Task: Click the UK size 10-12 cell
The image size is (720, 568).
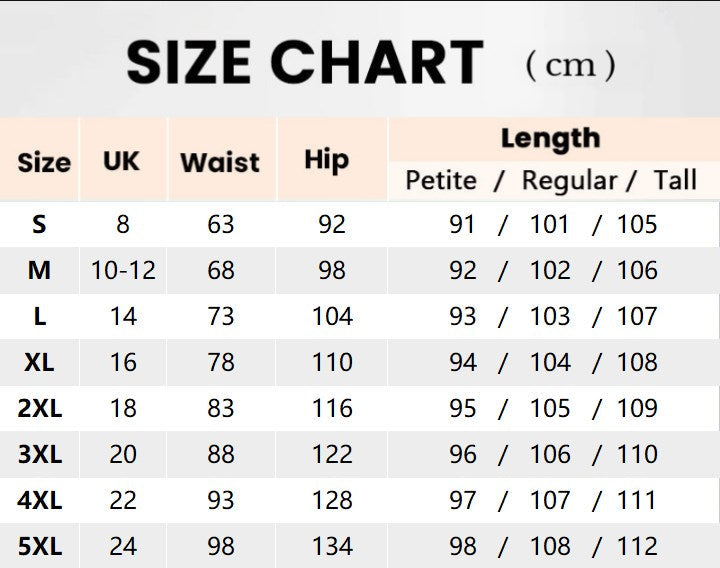Action: [x=123, y=270]
